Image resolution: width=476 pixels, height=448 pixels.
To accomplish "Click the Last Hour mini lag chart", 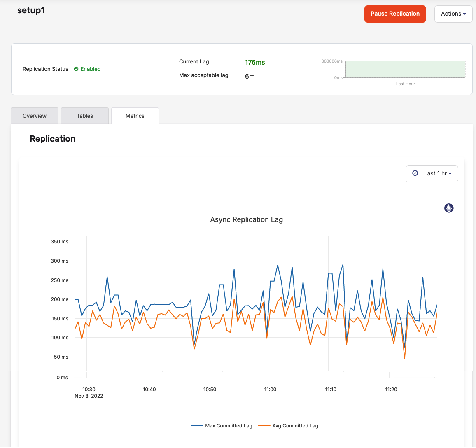I will pyautogui.click(x=405, y=69).
